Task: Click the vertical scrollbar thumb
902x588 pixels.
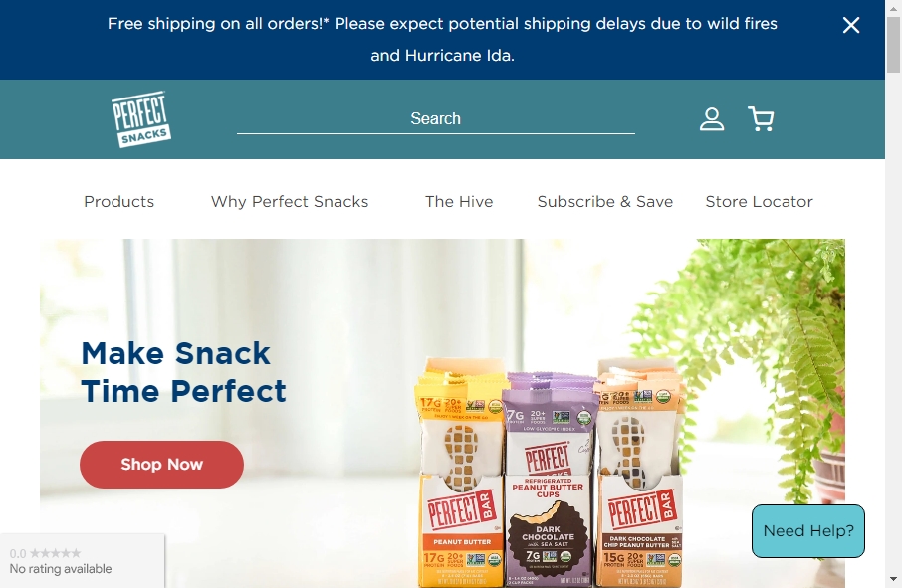Action: tap(893, 45)
